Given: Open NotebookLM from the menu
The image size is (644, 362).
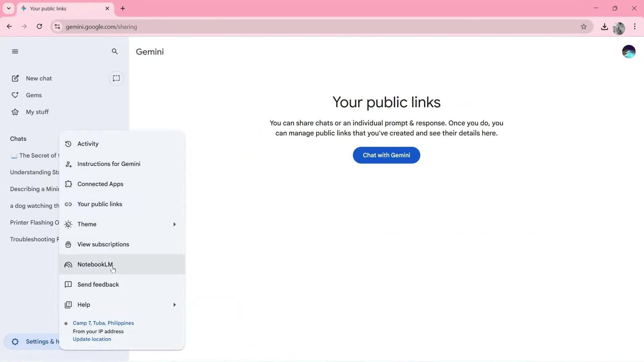Looking at the screenshot, I should pos(95,264).
